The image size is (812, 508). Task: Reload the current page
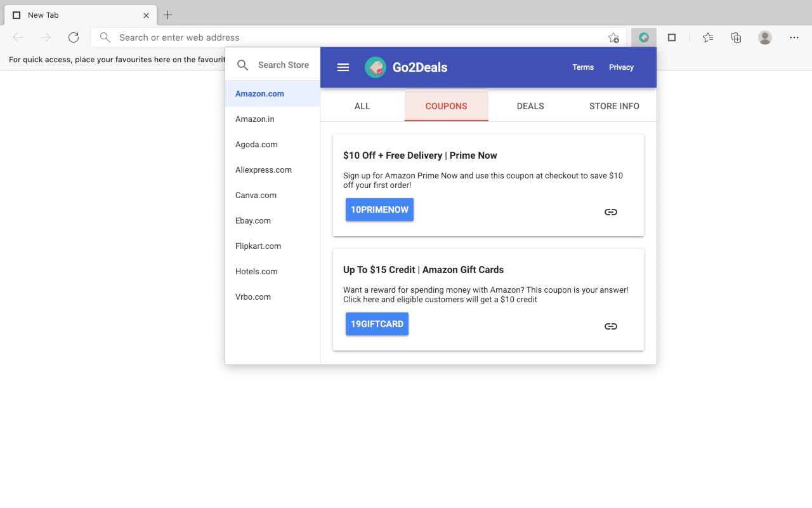74,37
